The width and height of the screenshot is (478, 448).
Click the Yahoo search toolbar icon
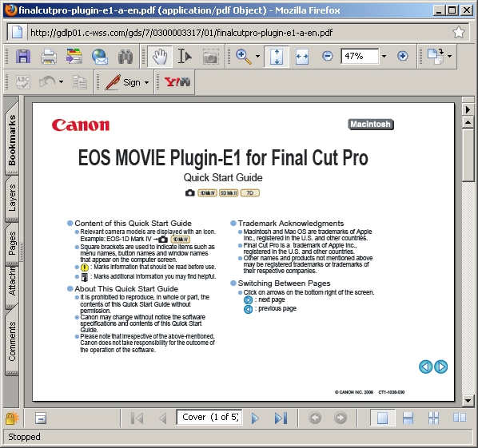(x=177, y=82)
